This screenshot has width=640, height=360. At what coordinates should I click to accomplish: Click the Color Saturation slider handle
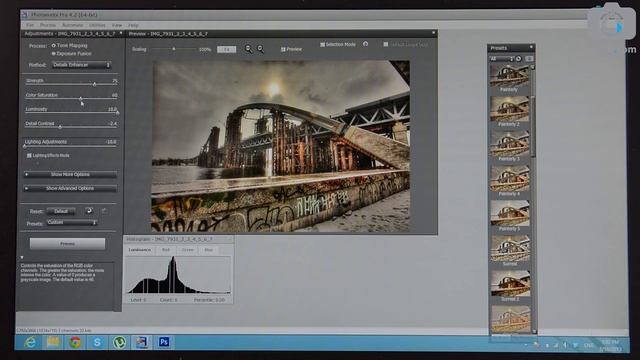click(81, 98)
